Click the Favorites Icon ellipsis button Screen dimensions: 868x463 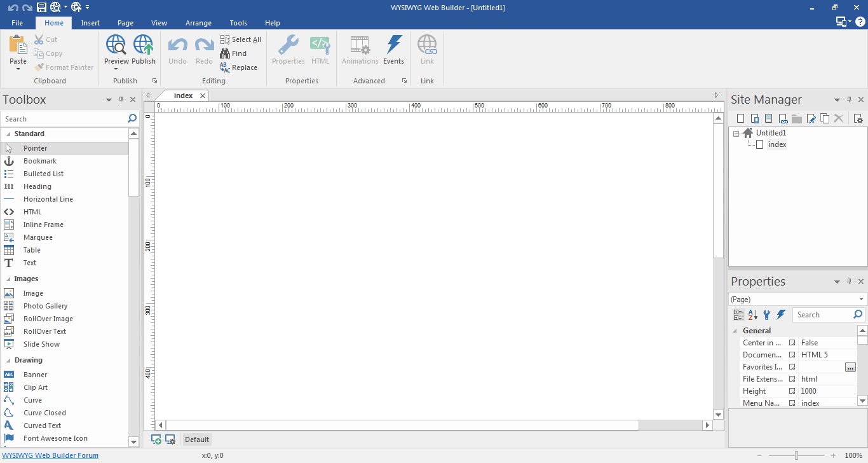click(x=851, y=366)
